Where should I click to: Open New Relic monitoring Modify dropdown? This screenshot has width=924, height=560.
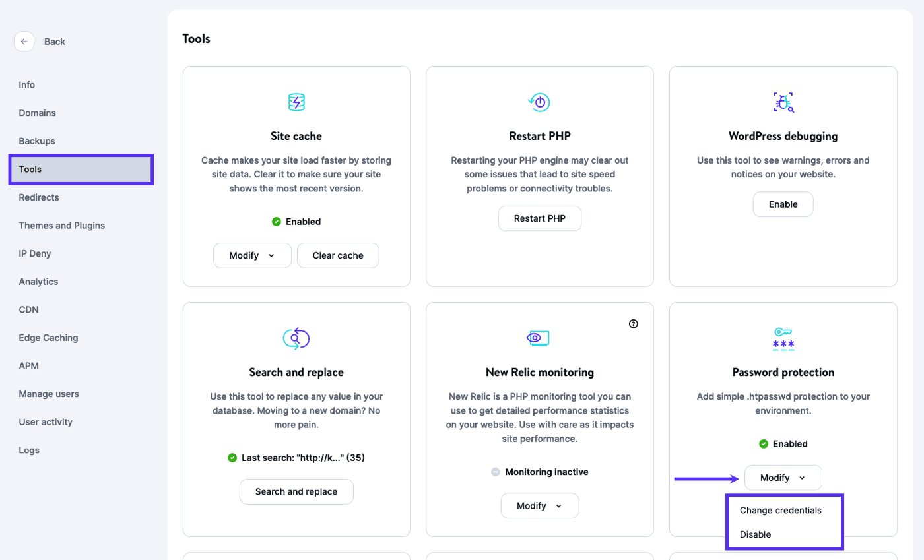click(539, 506)
